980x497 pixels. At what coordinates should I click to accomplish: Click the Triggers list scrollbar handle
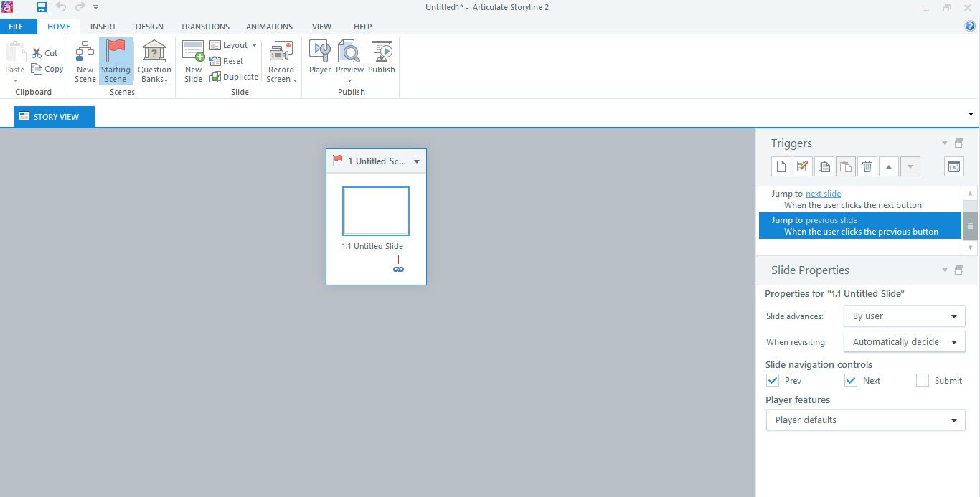[971, 225]
